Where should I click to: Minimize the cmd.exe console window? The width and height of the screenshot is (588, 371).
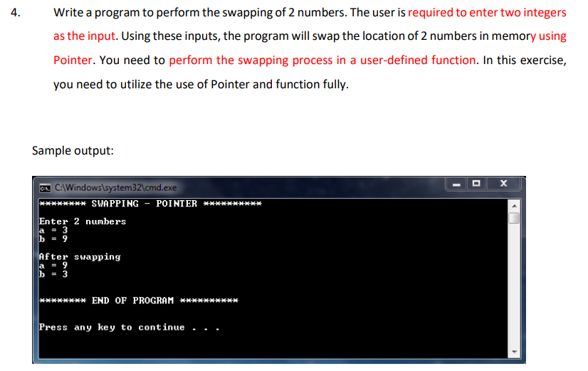pos(456,184)
